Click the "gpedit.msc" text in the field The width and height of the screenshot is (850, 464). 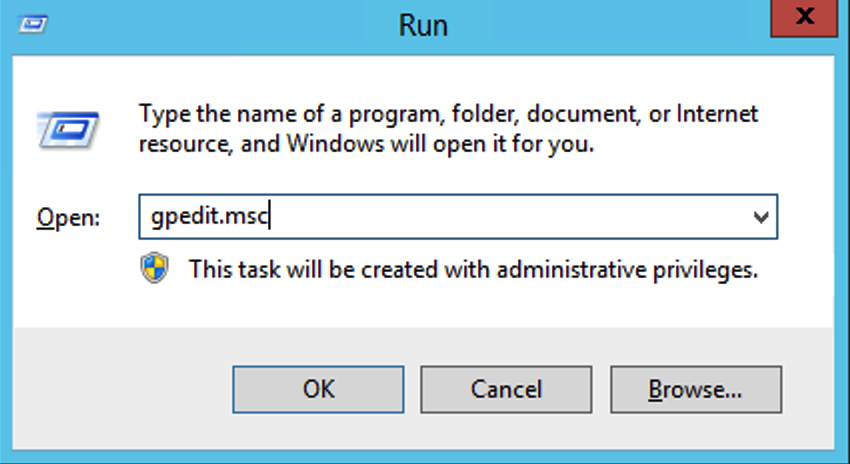point(205,217)
